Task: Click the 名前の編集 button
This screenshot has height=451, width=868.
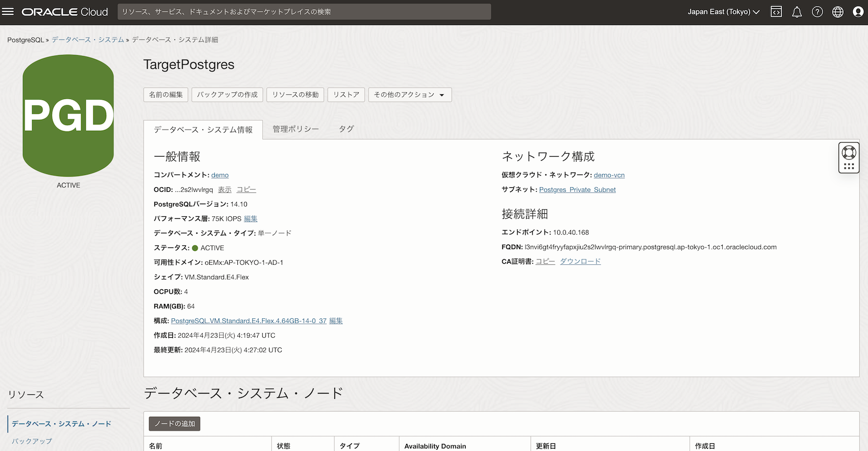Action: click(166, 95)
